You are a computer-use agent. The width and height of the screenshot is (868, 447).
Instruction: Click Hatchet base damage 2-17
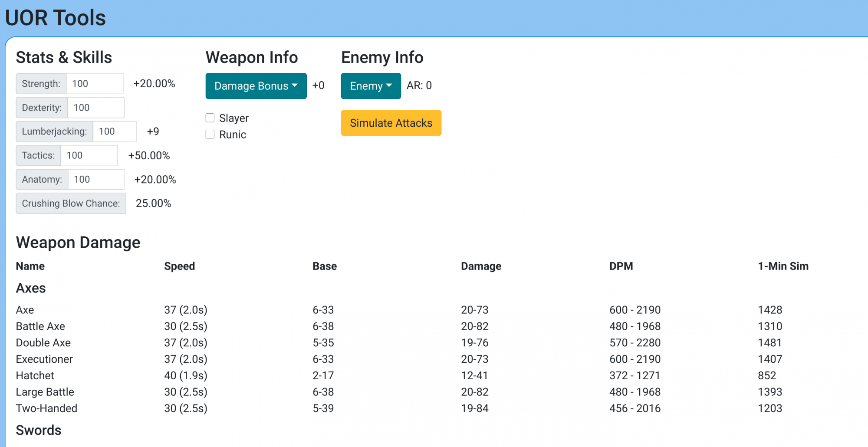[x=323, y=375]
